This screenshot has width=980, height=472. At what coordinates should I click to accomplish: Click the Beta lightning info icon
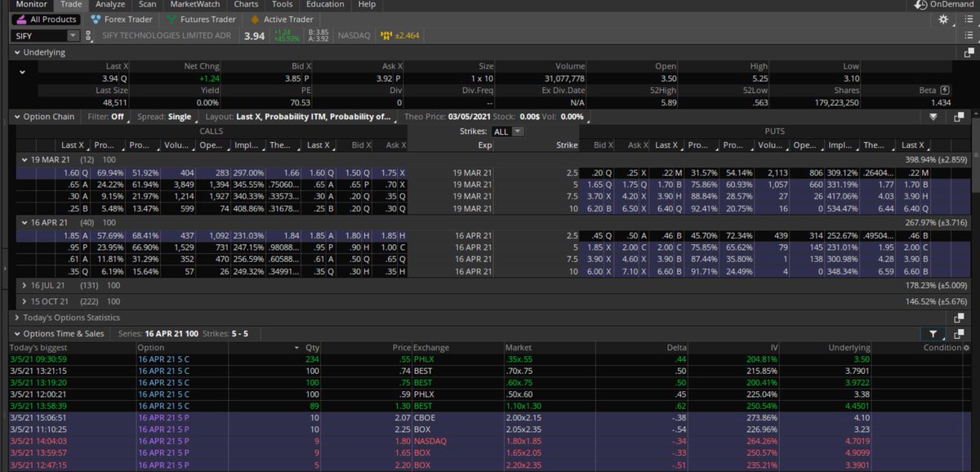[x=945, y=91]
